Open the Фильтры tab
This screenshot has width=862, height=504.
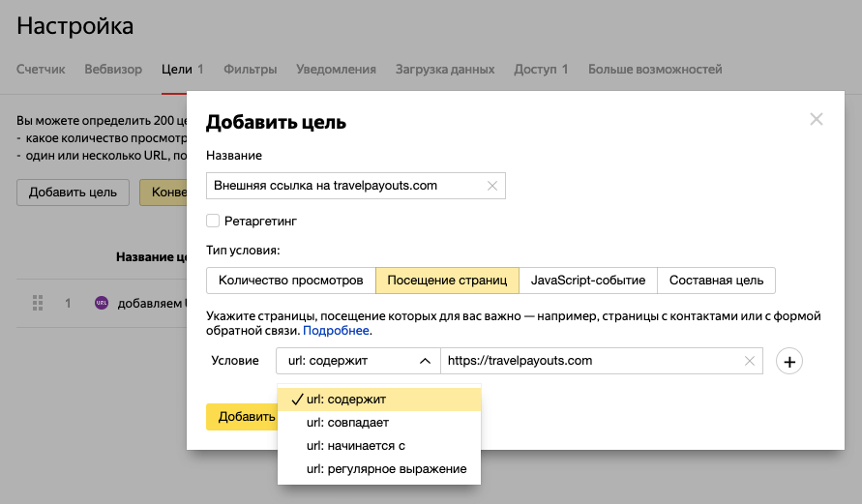[x=250, y=70]
